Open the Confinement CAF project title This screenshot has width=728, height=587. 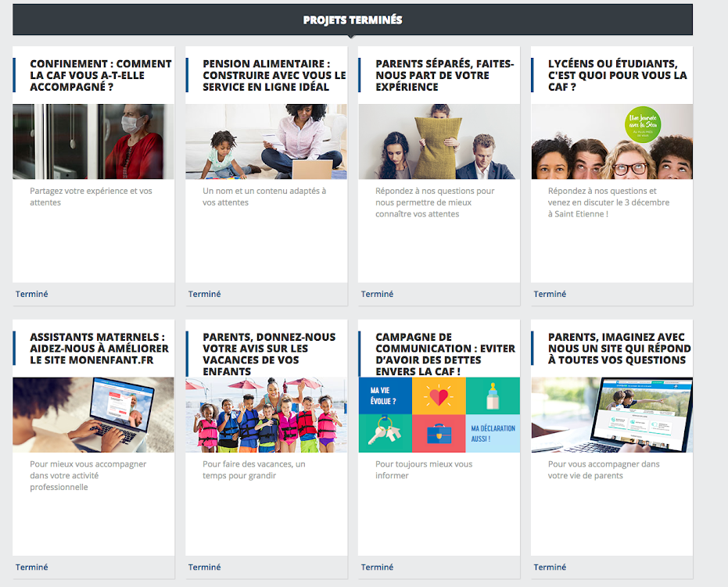100,75
